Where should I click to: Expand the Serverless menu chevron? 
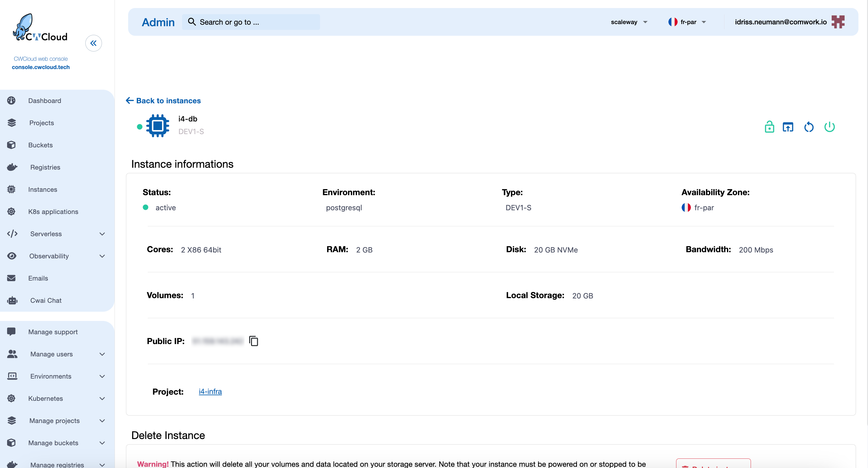(x=102, y=234)
